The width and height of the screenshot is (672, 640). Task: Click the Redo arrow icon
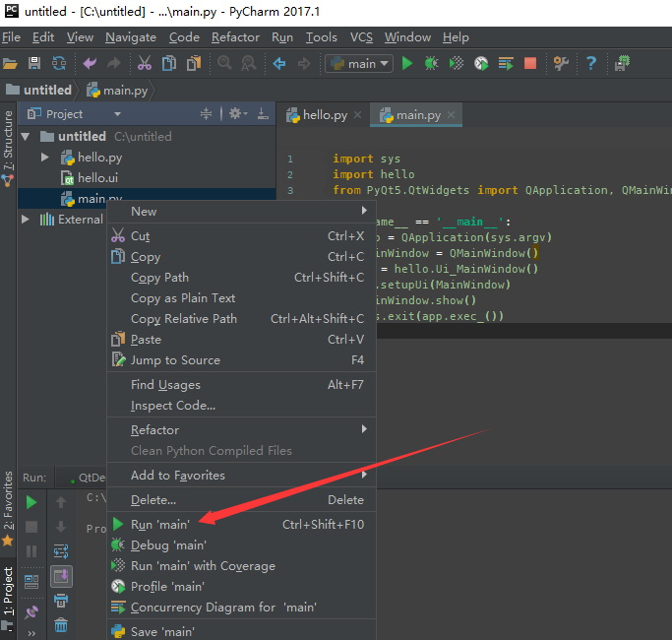(113, 64)
